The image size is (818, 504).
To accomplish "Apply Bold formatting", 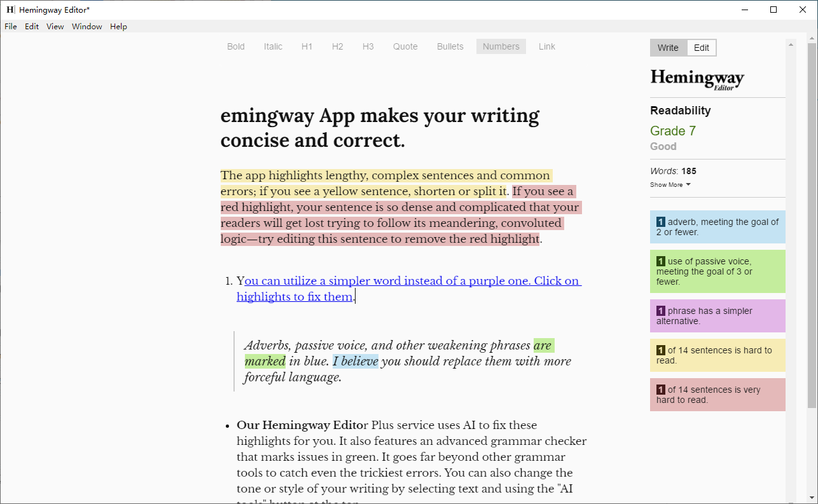I will pos(236,46).
